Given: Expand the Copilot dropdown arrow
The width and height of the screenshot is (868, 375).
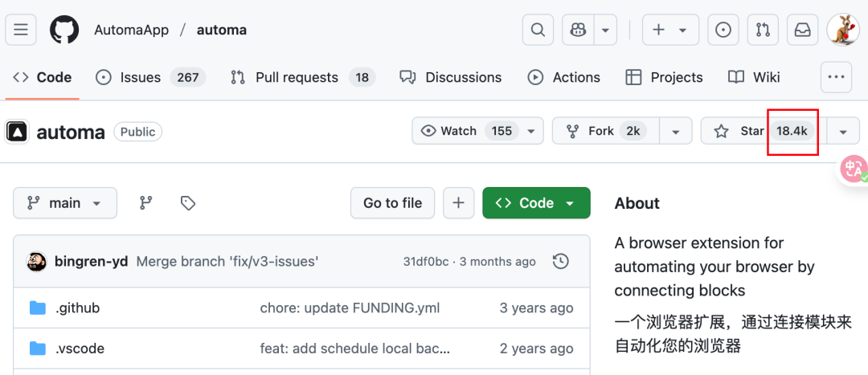Looking at the screenshot, I should (606, 30).
